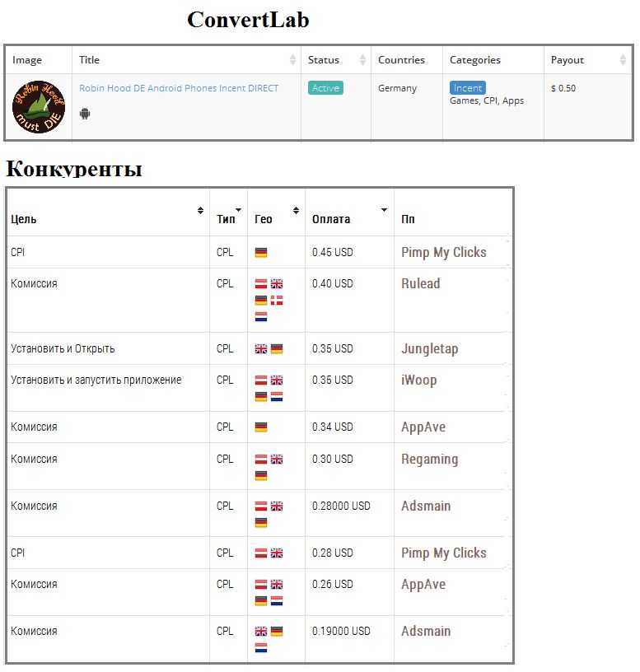Open the iWoop network link

418,380
